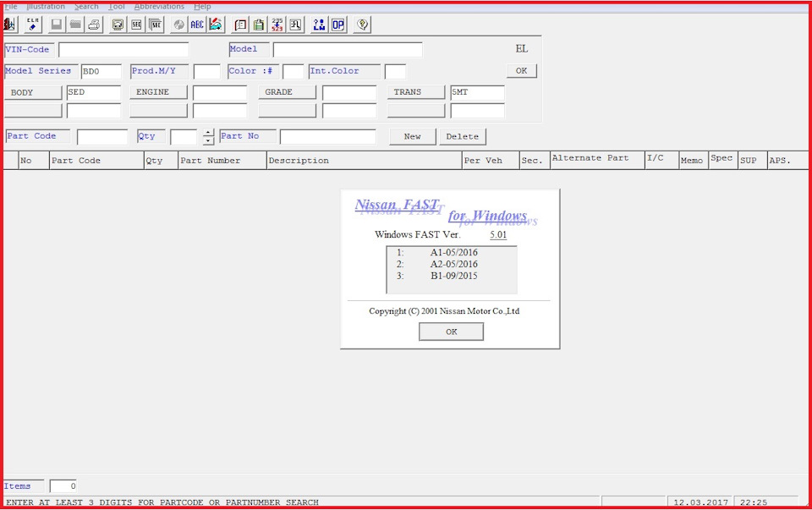Viewport: 812px width, 510px height.
Task: Click the exit door toolbar icon
Action: pyautogui.click(x=10, y=25)
